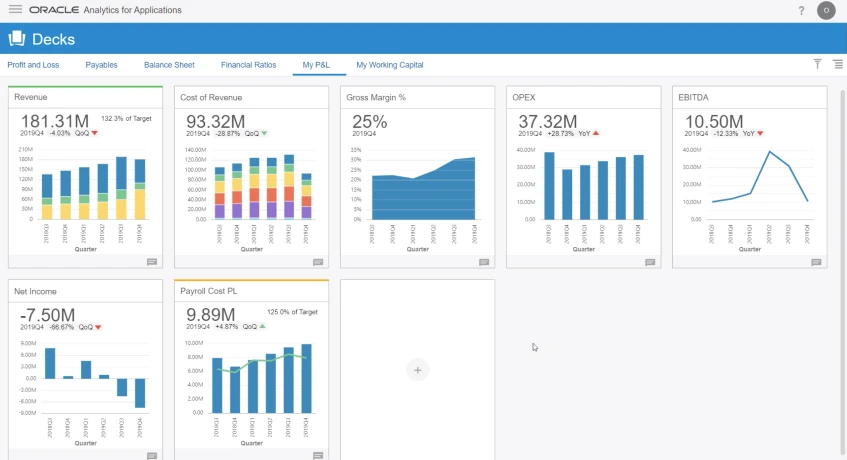Click 125.0% of Target on Payroll Cost

pos(292,312)
